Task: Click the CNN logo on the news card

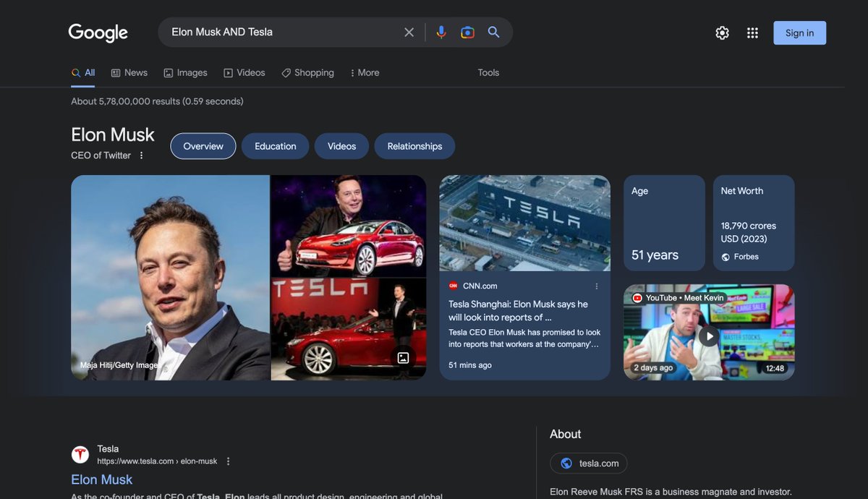Action: 454,286
